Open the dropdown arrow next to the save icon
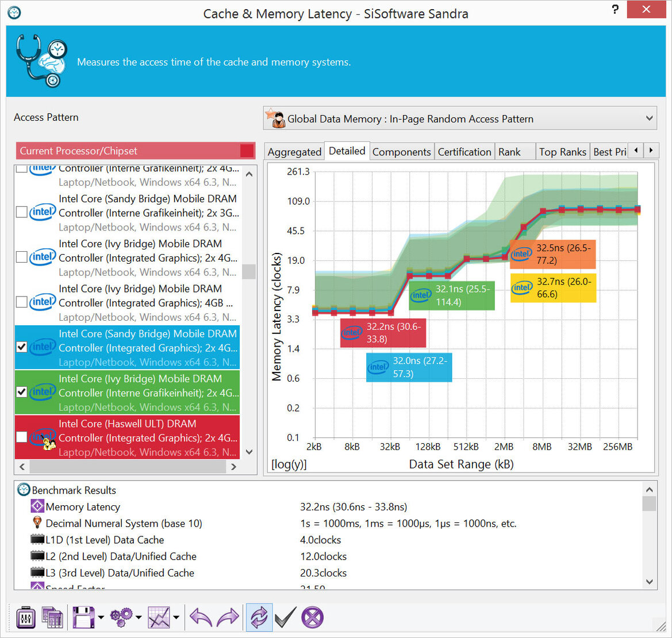The height and width of the screenshot is (638, 672). pos(101,617)
